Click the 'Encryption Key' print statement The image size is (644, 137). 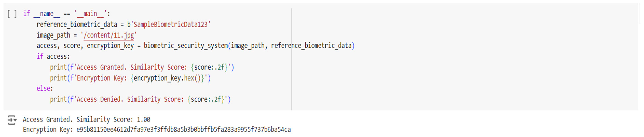[130, 78]
